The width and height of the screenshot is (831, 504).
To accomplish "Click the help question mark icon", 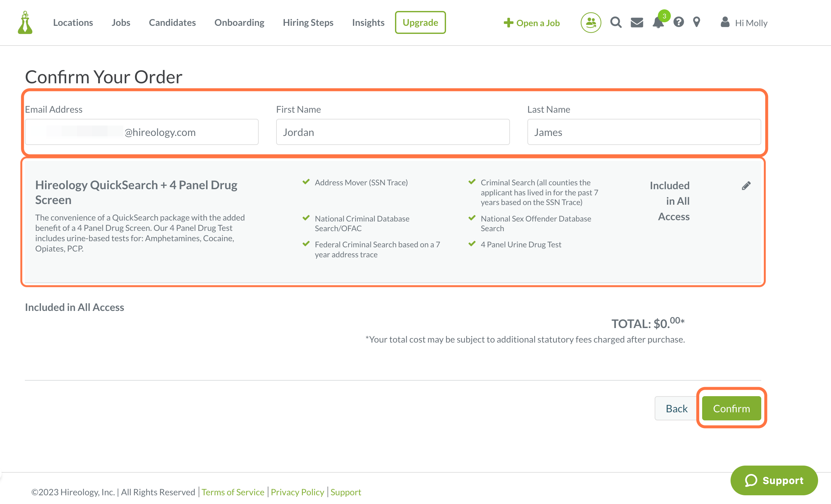I will (x=679, y=23).
